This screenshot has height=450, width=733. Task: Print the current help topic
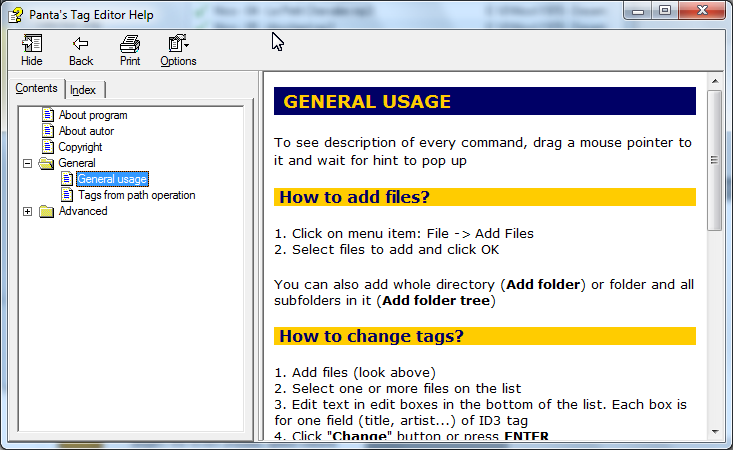click(x=130, y=50)
